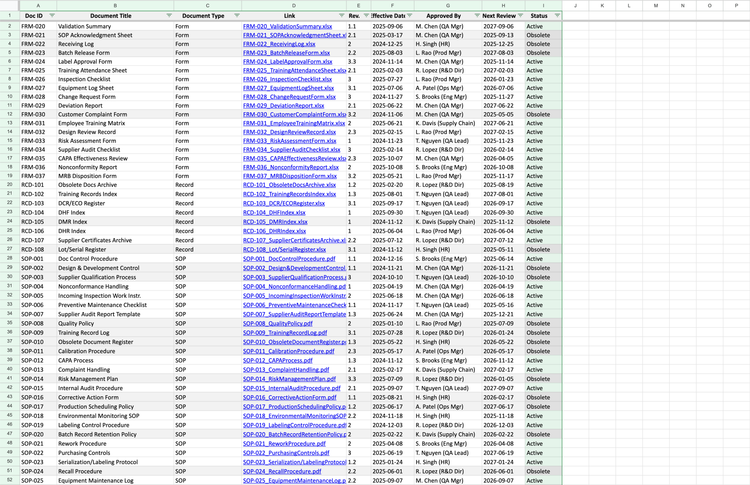Select the row 12 header
This screenshot has height=485, width=750.
point(8,115)
